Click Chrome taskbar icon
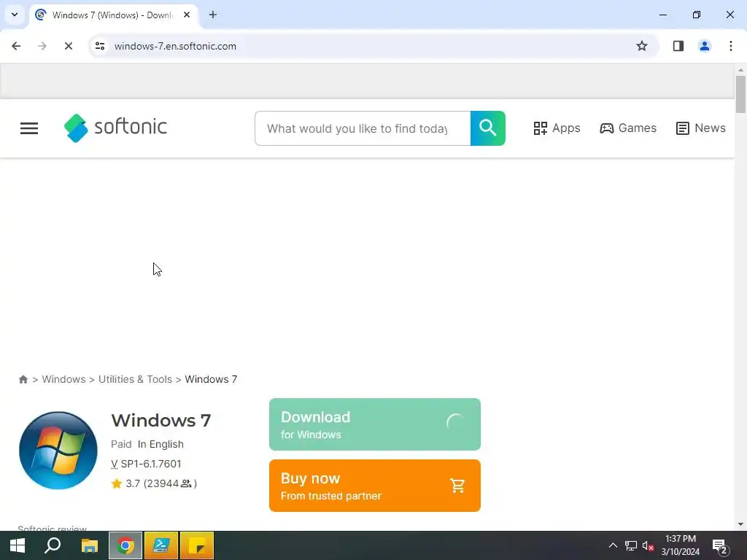This screenshot has width=747, height=560. pyautogui.click(x=125, y=545)
